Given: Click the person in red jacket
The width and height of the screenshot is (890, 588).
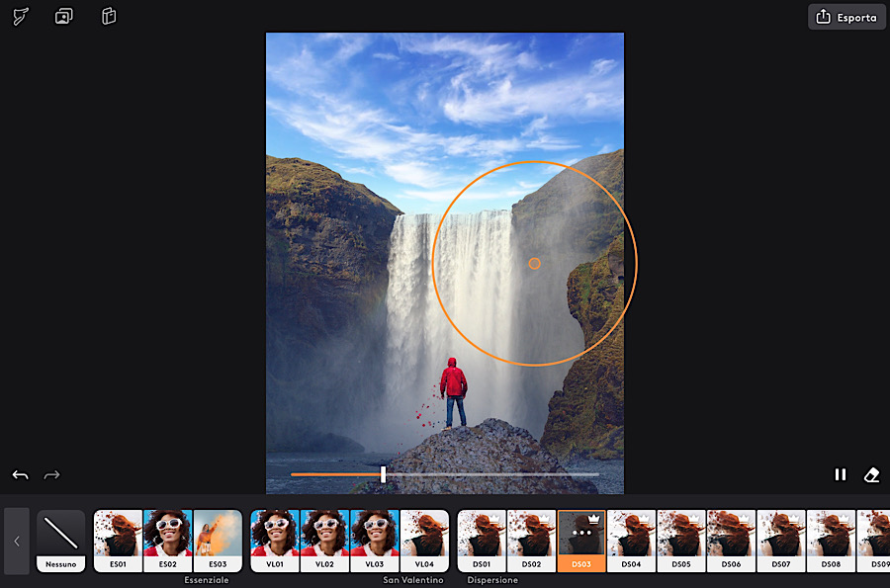Looking at the screenshot, I should [454, 392].
